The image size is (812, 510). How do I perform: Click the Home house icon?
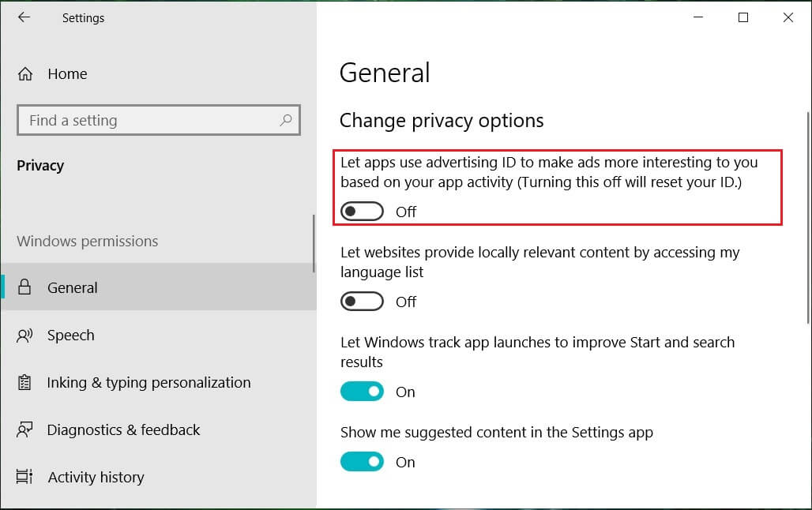(x=25, y=74)
